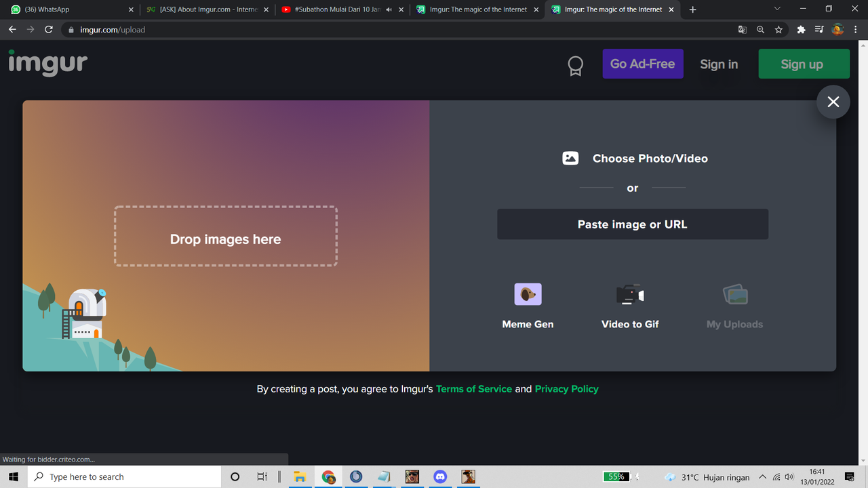Close the upload dialog with X
The image size is (868, 488).
click(x=833, y=102)
